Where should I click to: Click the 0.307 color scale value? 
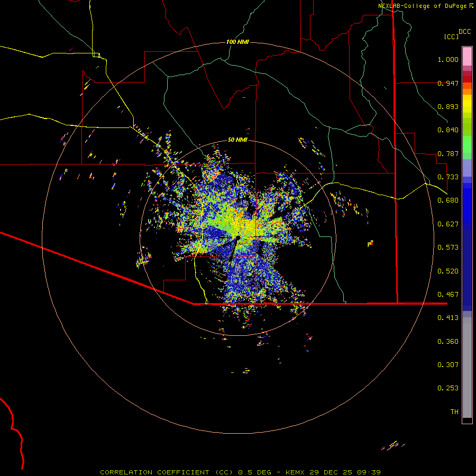pos(448,365)
